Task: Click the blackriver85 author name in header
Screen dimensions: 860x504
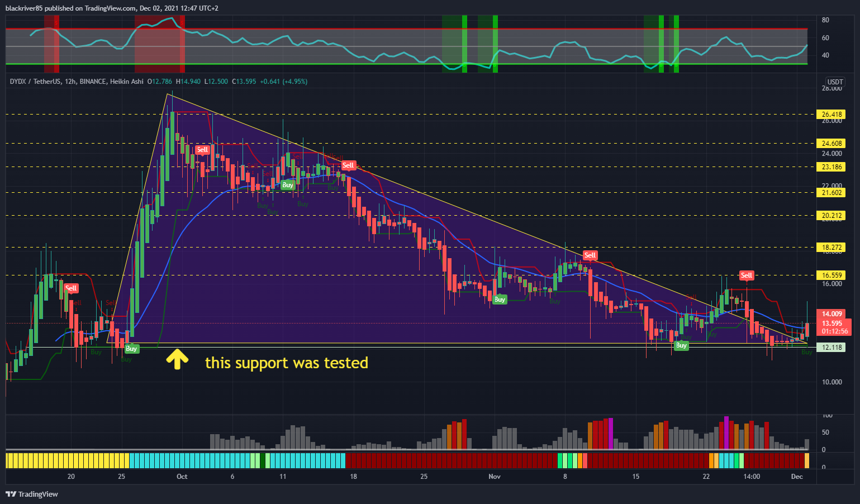Action: (x=24, y=8)
